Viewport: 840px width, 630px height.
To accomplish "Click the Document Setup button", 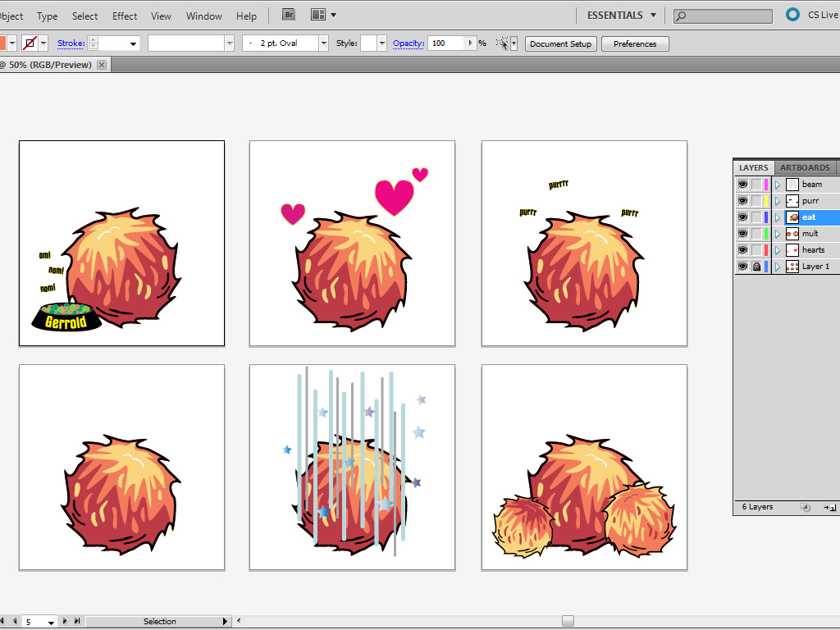I will pos(560,43).
